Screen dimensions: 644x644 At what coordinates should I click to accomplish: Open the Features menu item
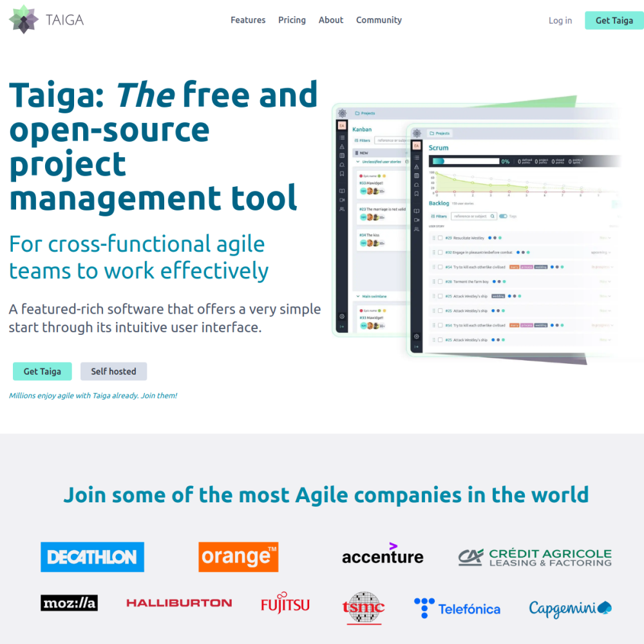pyautogui.click(x=248, y=20)
